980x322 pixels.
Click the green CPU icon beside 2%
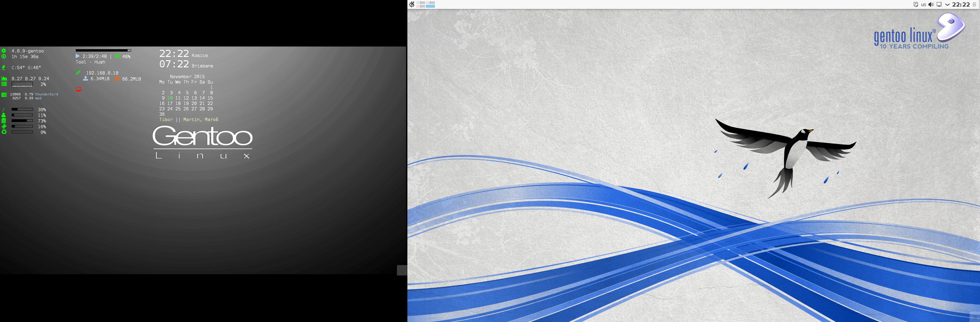(4, 84)
